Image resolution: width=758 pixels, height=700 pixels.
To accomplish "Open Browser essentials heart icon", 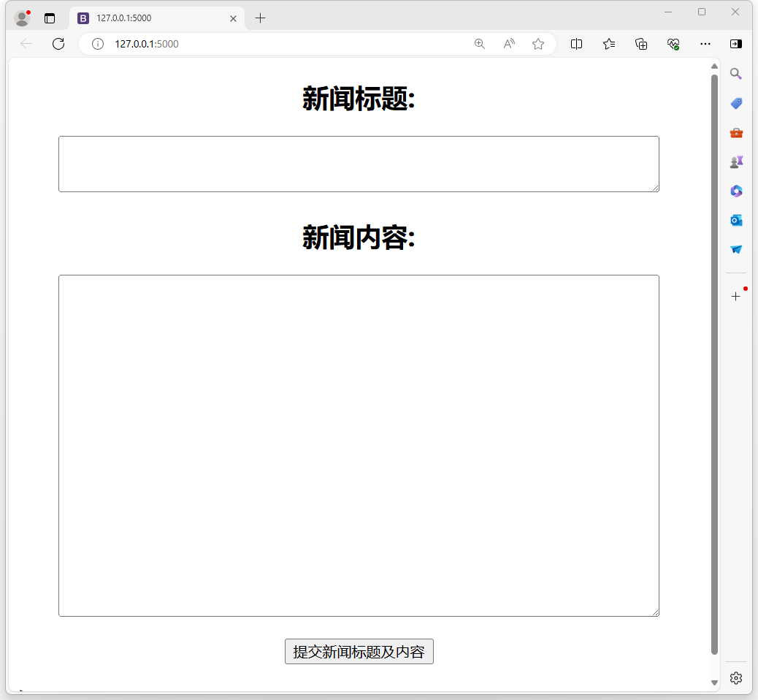I will click(x=673, y=44).
